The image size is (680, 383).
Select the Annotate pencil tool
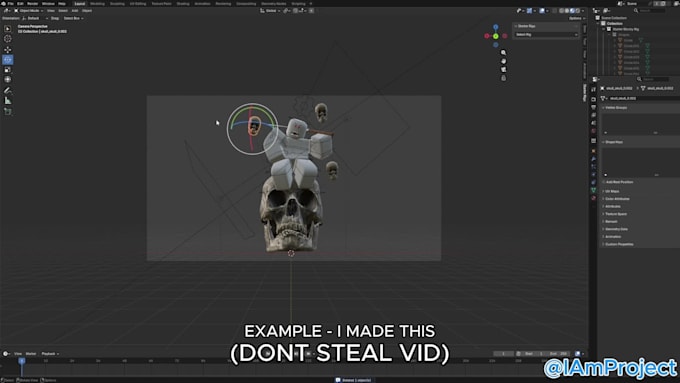click(x=8, y=90)
